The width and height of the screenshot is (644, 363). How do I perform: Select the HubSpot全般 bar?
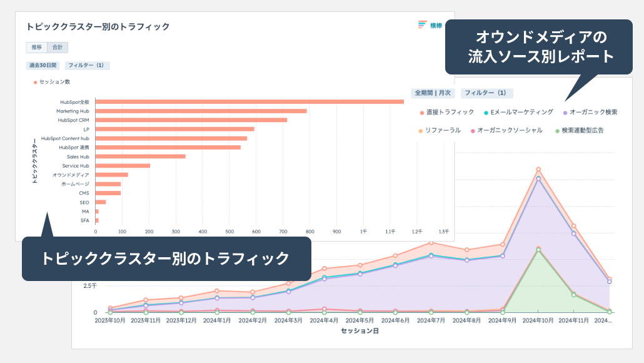tap(249, 102)
